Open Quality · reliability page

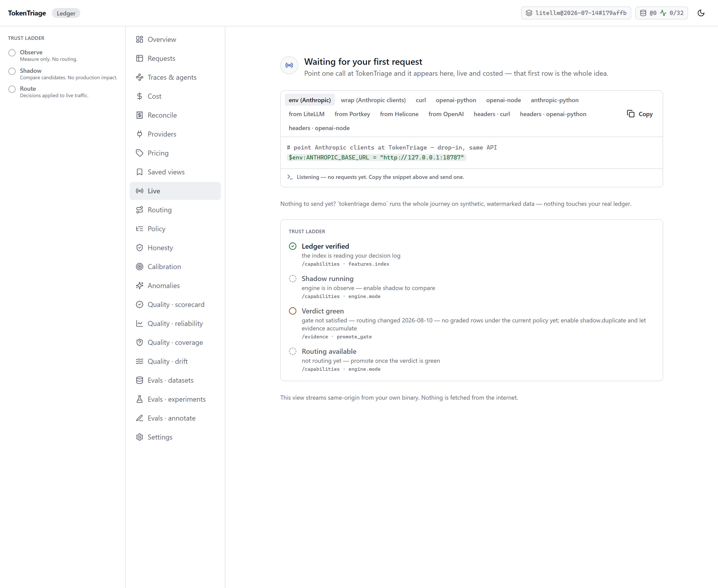coord(175,323)
